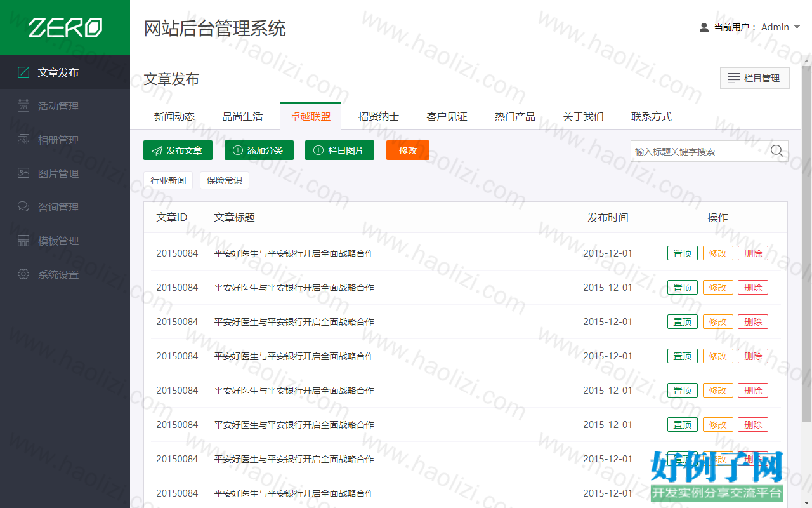Click the green 发布文章 button
The width and height of the screenshot is (812, 508).
tap(178, 150)
